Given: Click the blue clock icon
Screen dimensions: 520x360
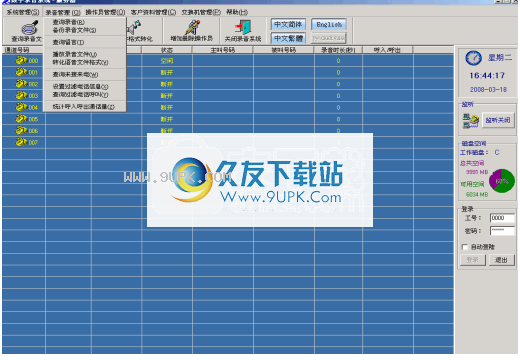Looking at the screenshot, I should click(473, 58).
